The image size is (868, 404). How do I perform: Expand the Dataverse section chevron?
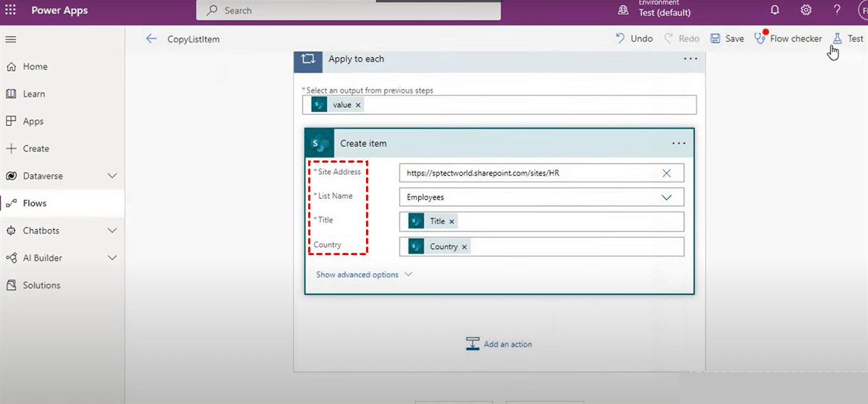pyautogui.click(x=112, y=176)
